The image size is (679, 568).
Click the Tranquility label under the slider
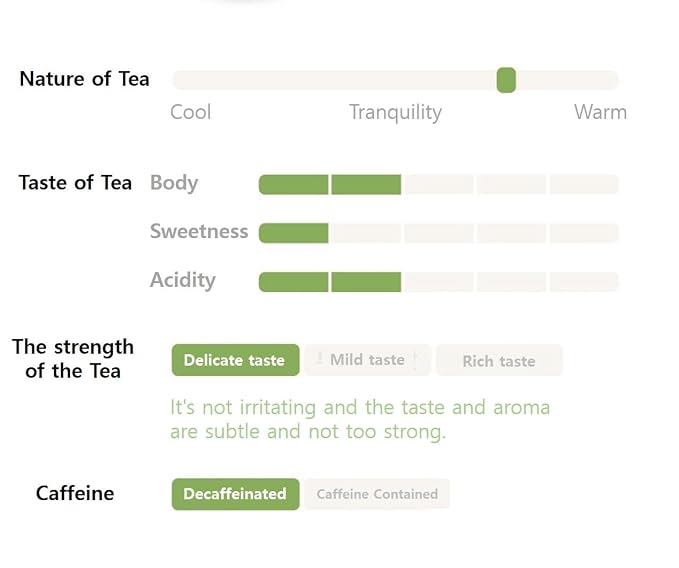pos(395,113)
